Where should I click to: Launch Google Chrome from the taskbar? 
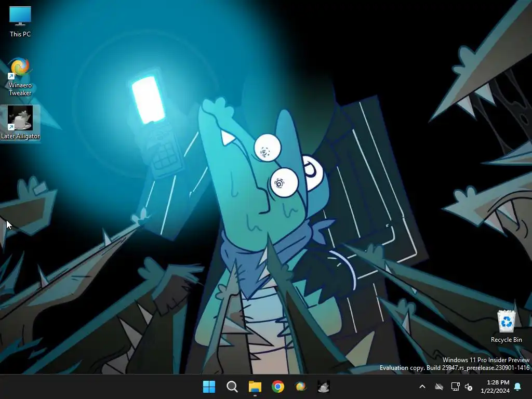[278, 387]
